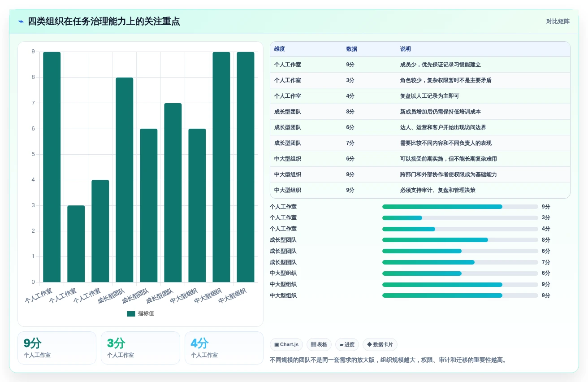
Task: Click the chart bar reaching value 3
Action: (76, 244)
